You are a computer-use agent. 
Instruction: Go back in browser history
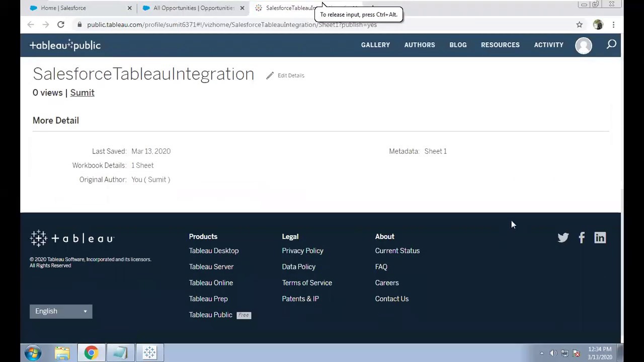(31, 25)
